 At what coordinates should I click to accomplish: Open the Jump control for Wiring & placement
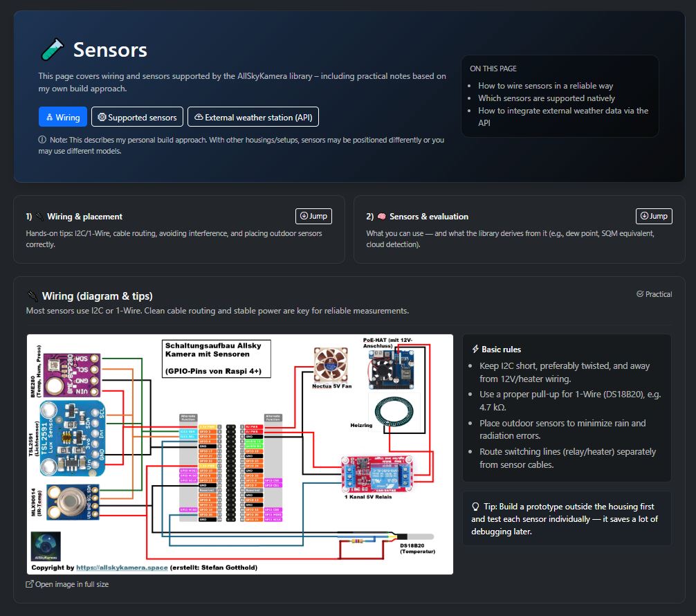coord(313,216)
